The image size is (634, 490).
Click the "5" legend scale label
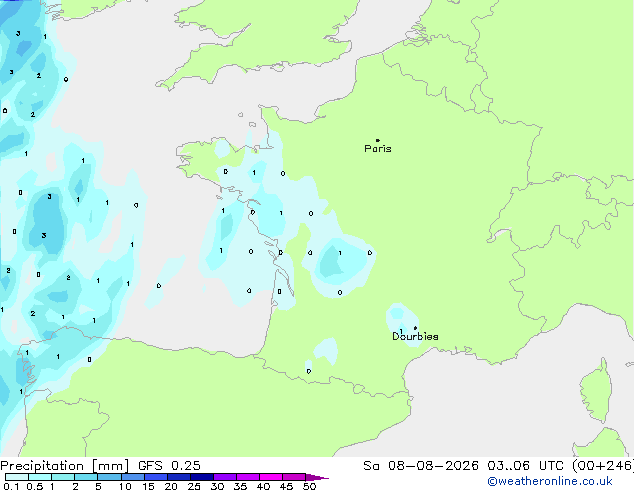pyautogui.click(x=98, y=486)
